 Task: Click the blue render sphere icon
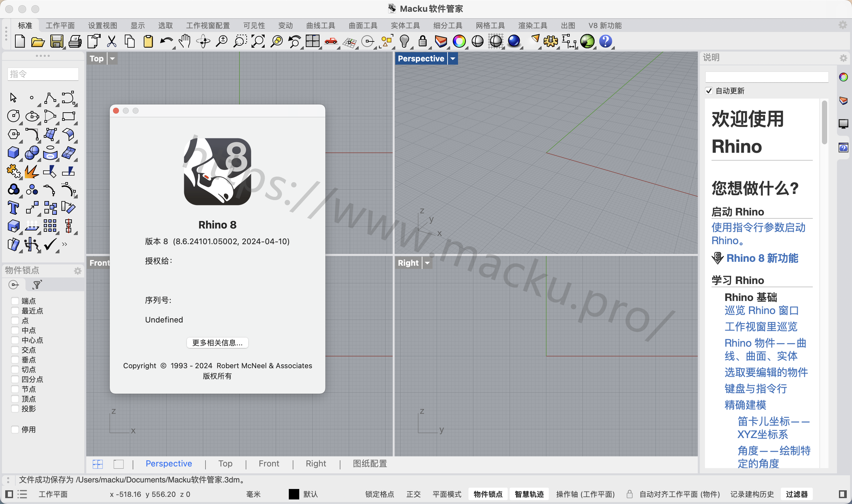(514, 41)
